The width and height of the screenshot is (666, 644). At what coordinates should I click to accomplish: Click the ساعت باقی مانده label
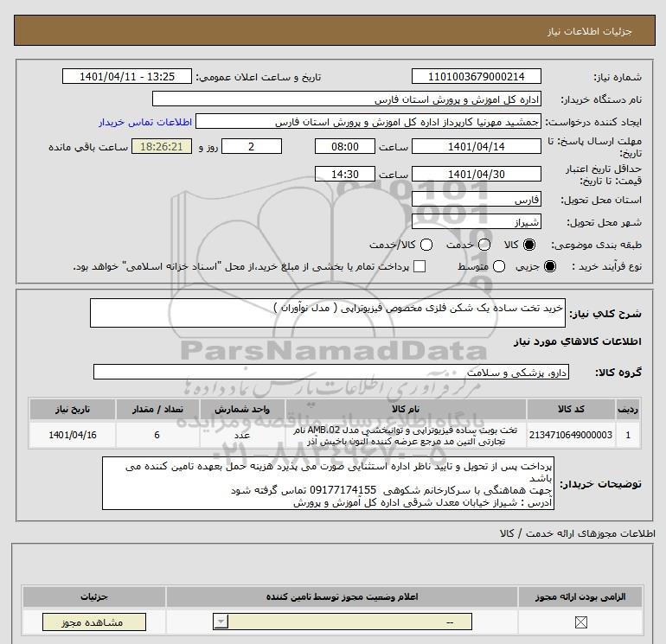click(88, 147)
